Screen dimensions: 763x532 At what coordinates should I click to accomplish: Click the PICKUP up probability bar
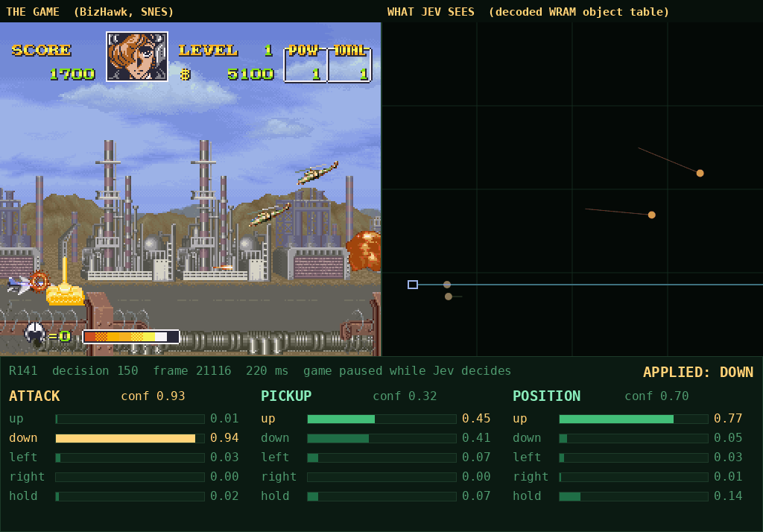(381, 419)
